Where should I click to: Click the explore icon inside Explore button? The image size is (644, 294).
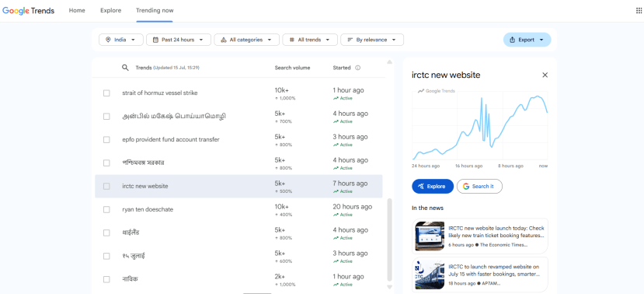(421, 186)
